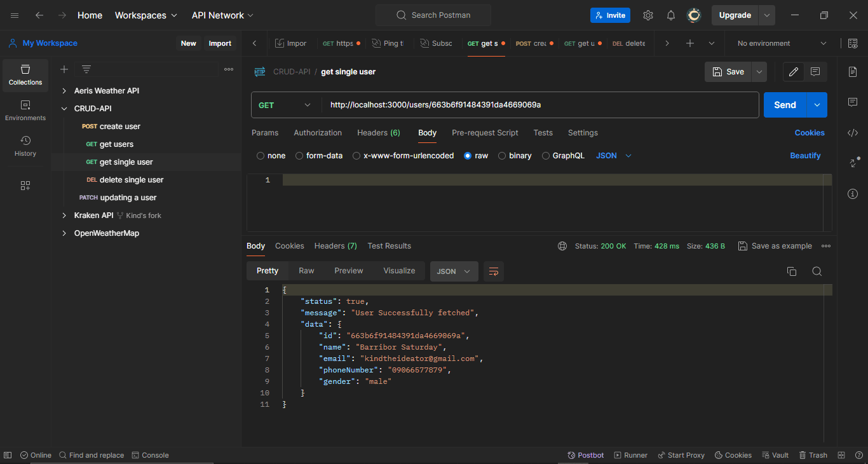Open the response JSON format dropdown
The height and width of the screenshot is (464, 868).
[x=454, y=271]
